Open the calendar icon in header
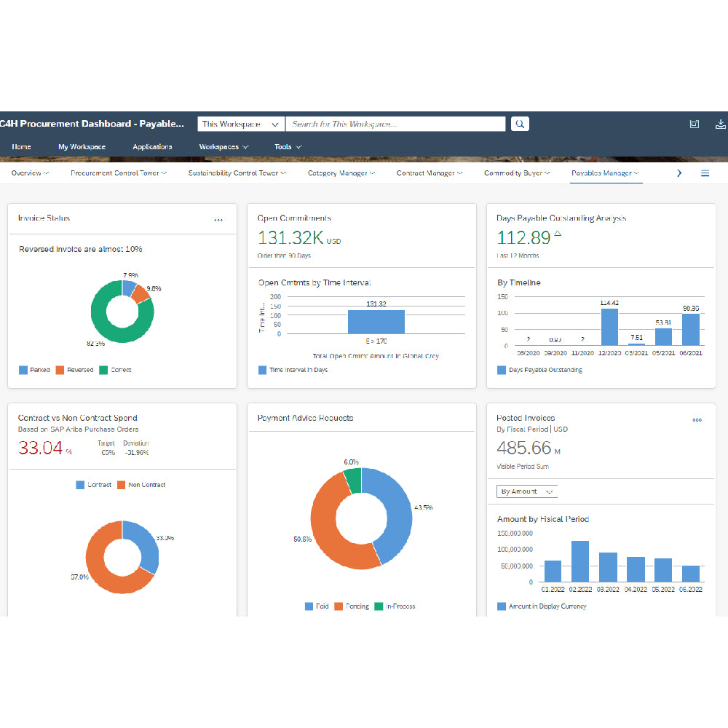This screenshot has width=728, height=728. [694, 124]
